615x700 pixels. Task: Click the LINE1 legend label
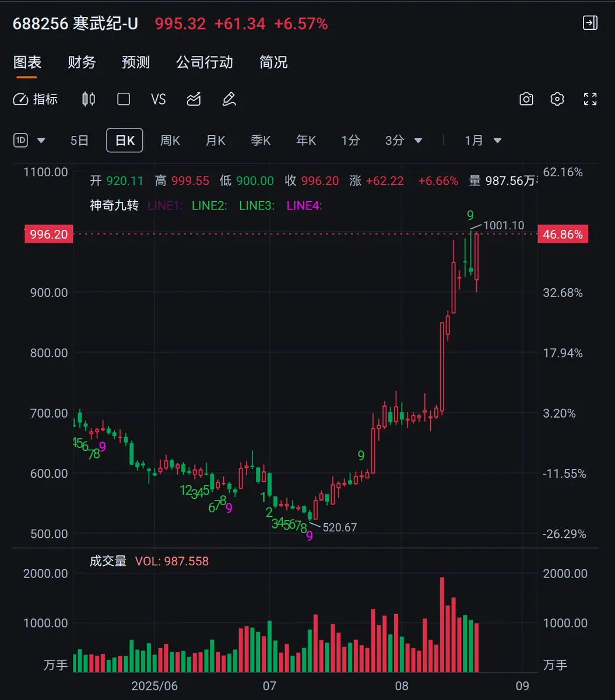click(164, 205)
